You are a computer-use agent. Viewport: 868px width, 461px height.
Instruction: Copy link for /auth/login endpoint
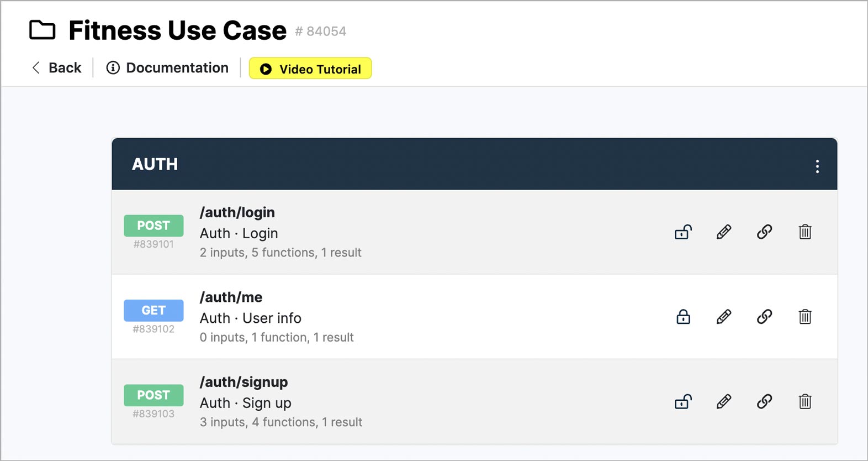[x=764, y=232]
